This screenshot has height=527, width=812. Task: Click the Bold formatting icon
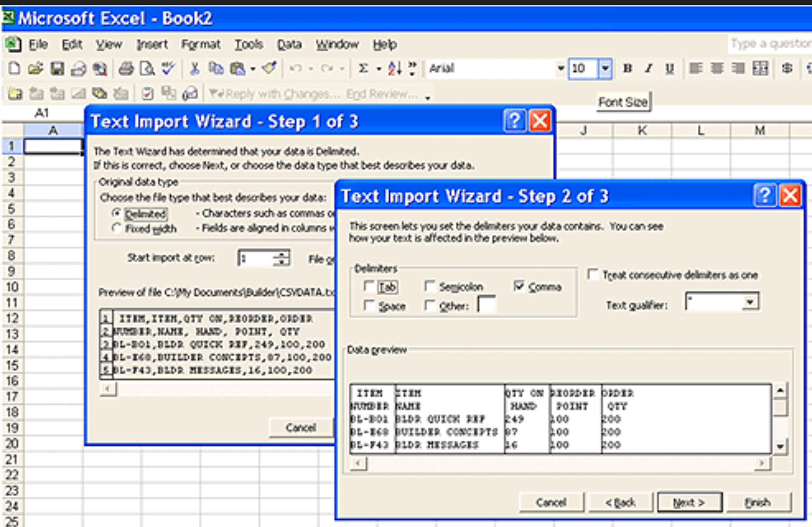(x=627, y=69)
